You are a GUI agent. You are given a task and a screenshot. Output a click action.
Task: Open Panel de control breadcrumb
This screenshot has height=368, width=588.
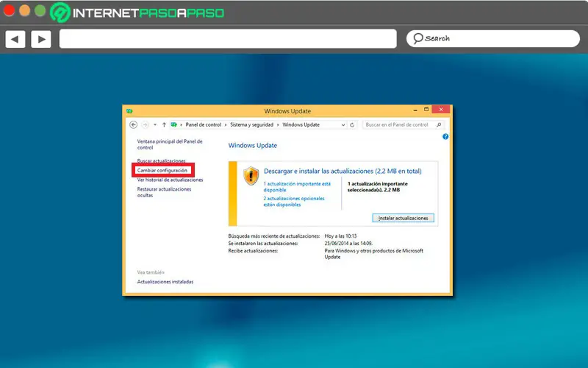tap(204, 124)
